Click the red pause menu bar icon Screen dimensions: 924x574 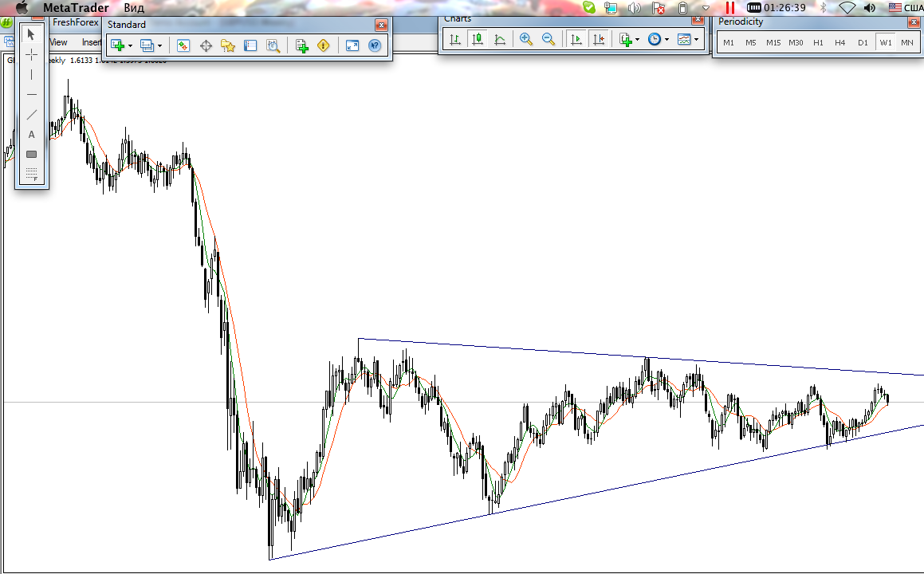pos(729,8)
